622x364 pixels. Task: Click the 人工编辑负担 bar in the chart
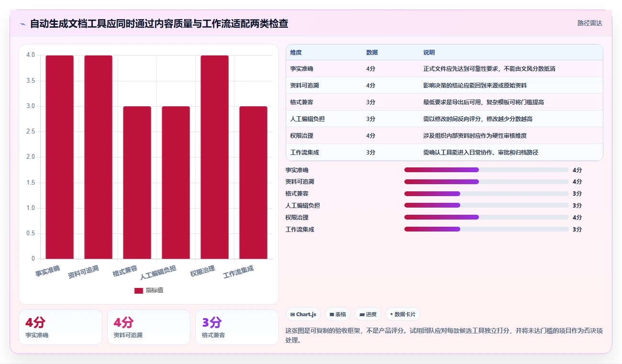tap(176, 182)
